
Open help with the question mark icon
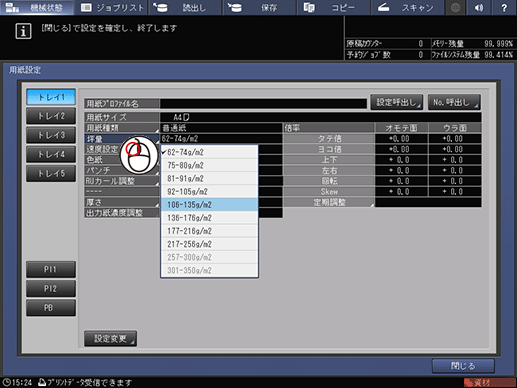(x=504, y=7)
